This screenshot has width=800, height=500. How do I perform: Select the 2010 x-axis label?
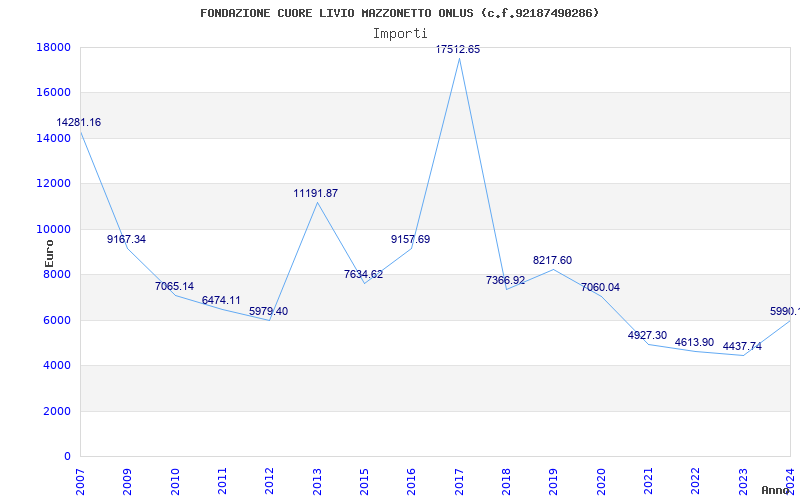[x=175, y=482]
